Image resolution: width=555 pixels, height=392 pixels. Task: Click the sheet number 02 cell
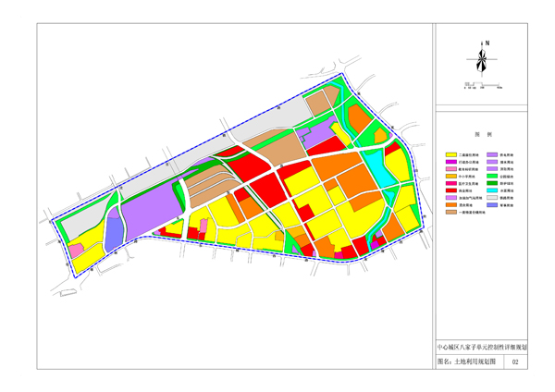pyautogui.click(x=516, y=362)
